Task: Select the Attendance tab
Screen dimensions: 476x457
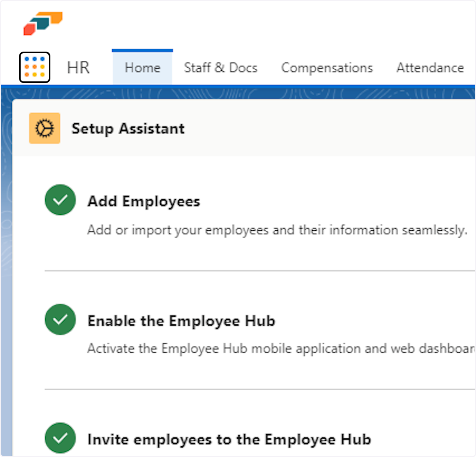Action: coord(430,67)
